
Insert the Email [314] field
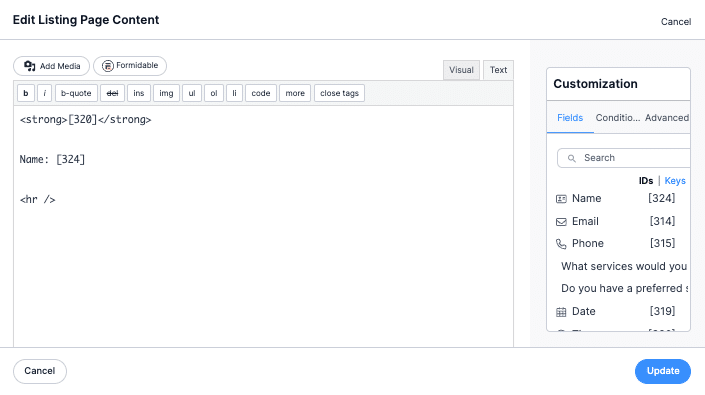(616, 222)
